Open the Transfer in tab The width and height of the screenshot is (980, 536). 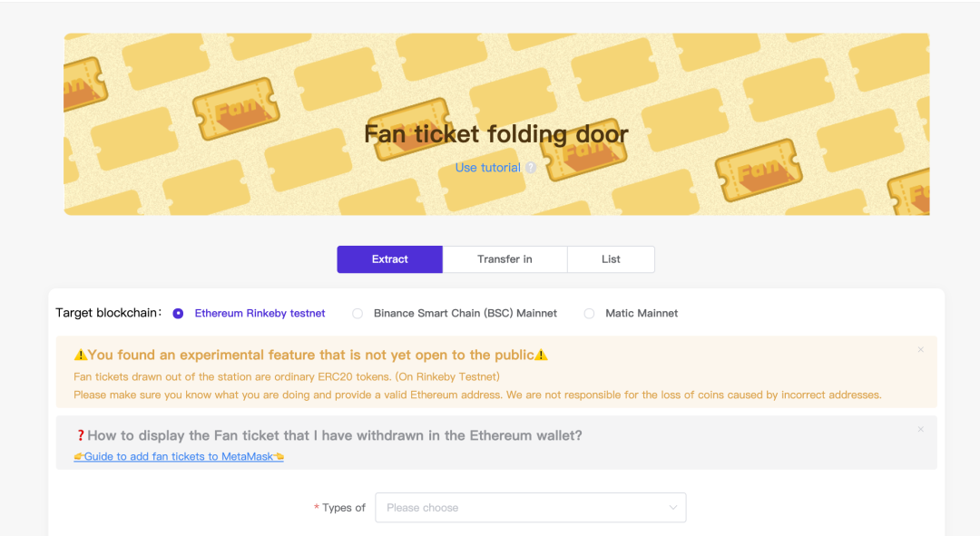click(505, 259)
